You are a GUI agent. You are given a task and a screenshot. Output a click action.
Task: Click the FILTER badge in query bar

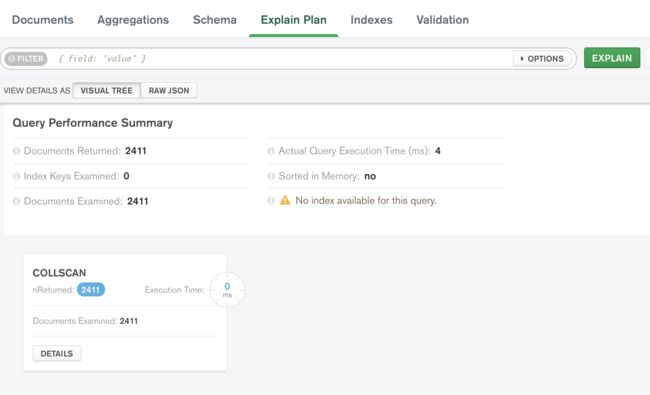click(x=26, y=59)
